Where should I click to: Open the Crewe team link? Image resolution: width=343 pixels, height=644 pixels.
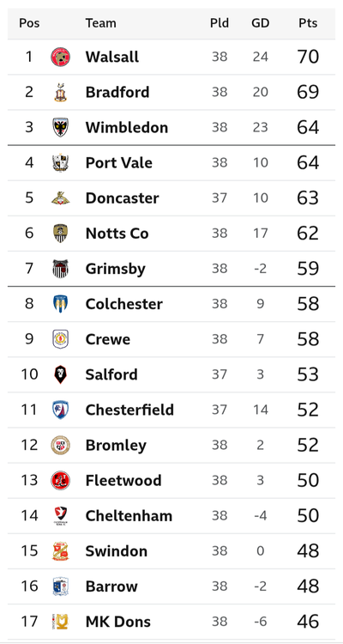pos(108,340)
